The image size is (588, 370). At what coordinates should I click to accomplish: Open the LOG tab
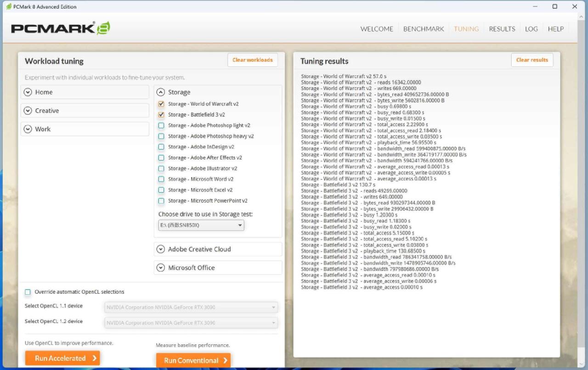[x=531, y=29]
